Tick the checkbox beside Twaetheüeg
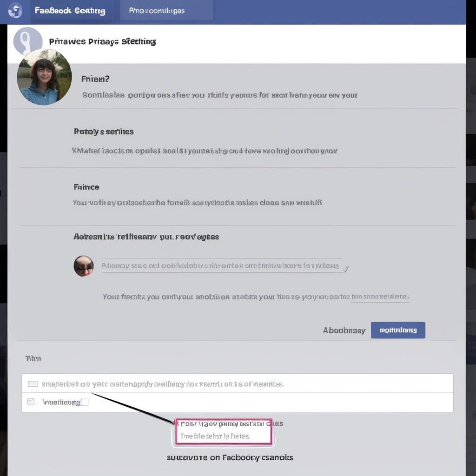Screen dimensions: 476x476 tap(86, 402)
